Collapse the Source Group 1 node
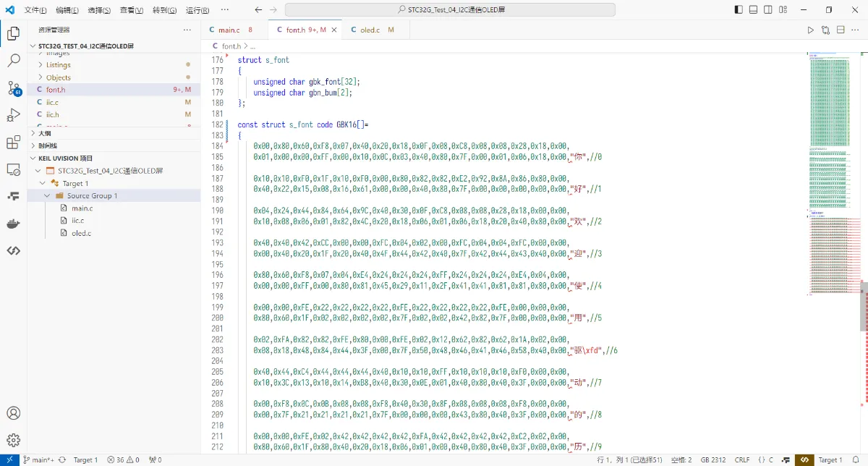 pyautogui.click(x=48, y=196)
